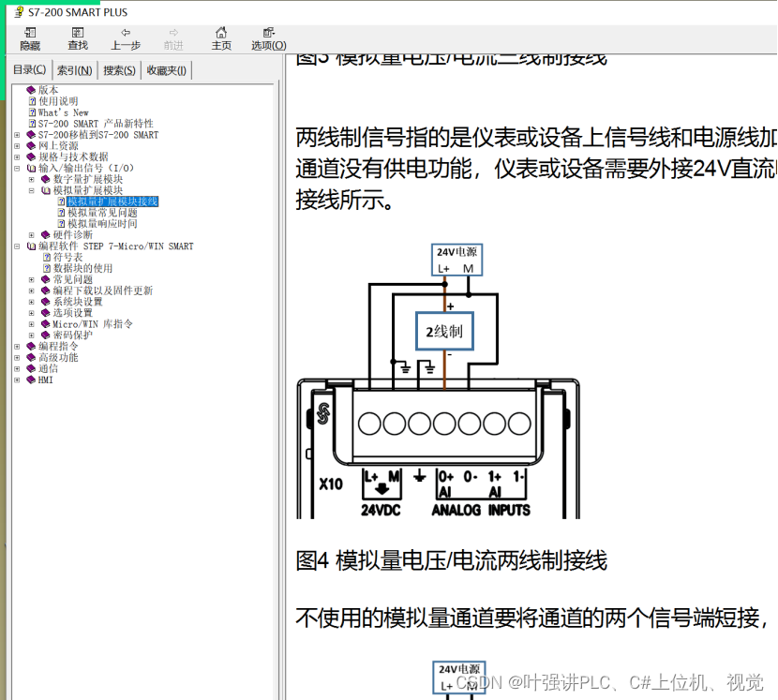The image size is (778, 700).
Task: Expand the 通信 node
Action: [x=17, y=368]
